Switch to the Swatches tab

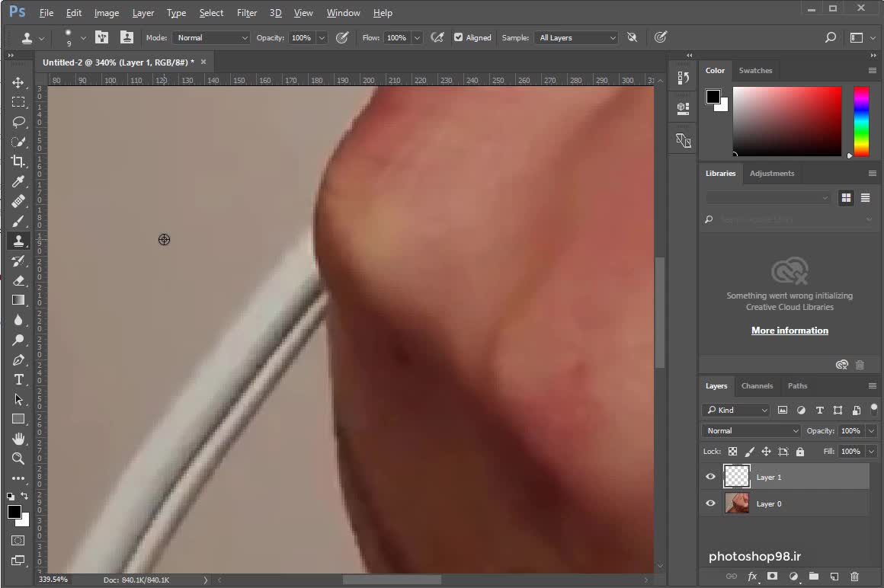(x=755, y=70)
